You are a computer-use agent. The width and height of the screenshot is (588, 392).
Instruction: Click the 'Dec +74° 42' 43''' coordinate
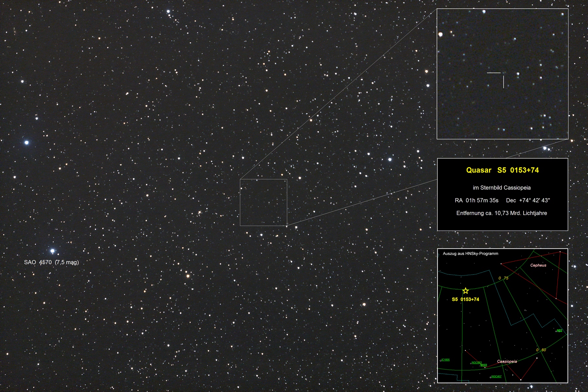coord(528,200)
